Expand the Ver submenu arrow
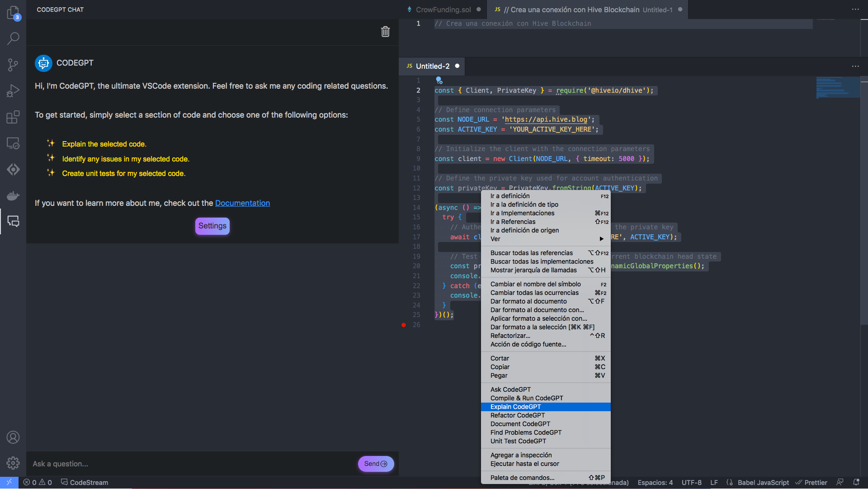 pos(602,239)
